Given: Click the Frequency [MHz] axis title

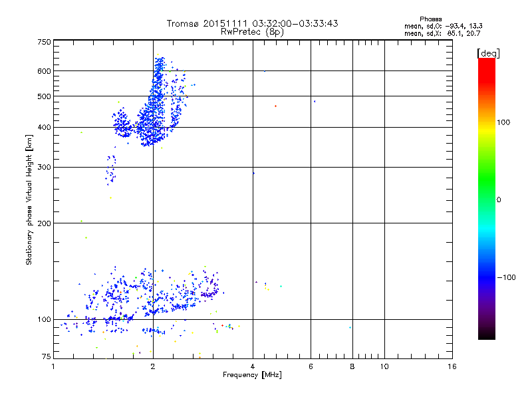Looking at the screenshot, I should coord(252,375).
